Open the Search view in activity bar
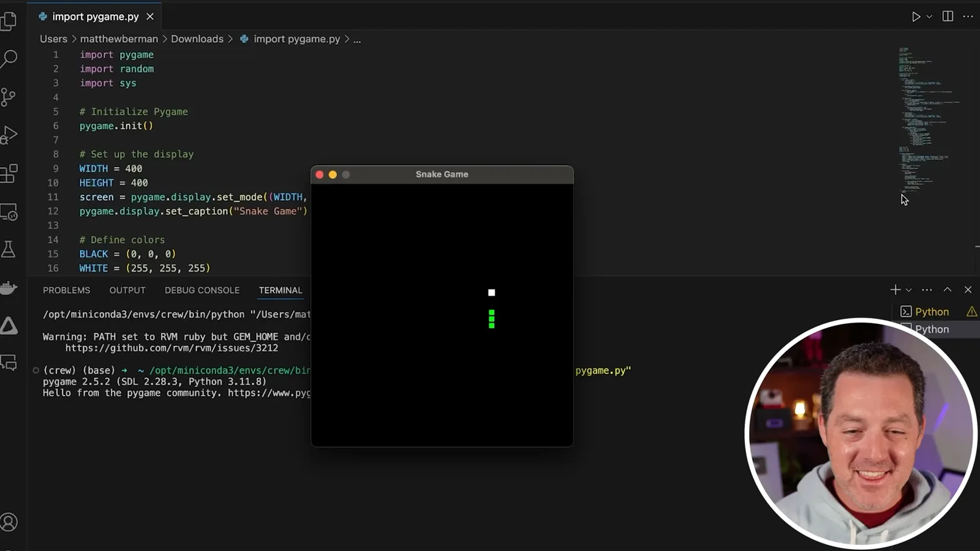The image size is (980, 551). (x=9, y=59)
